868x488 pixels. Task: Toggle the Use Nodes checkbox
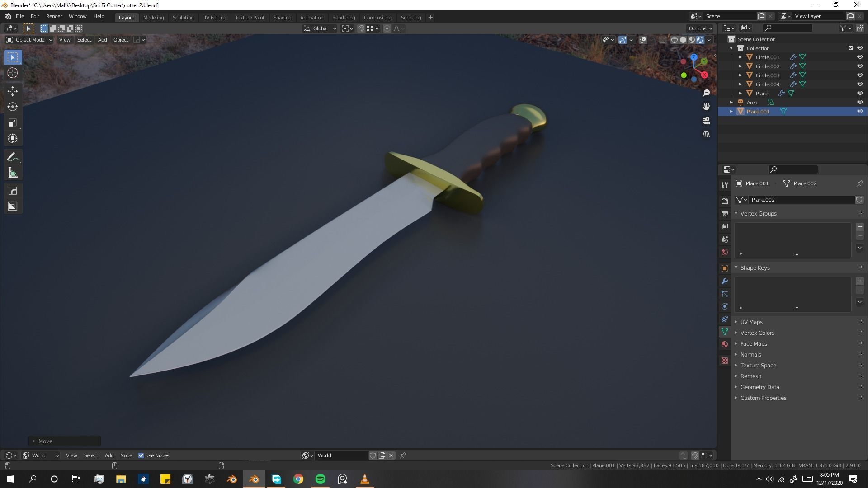tap(141, 455)
